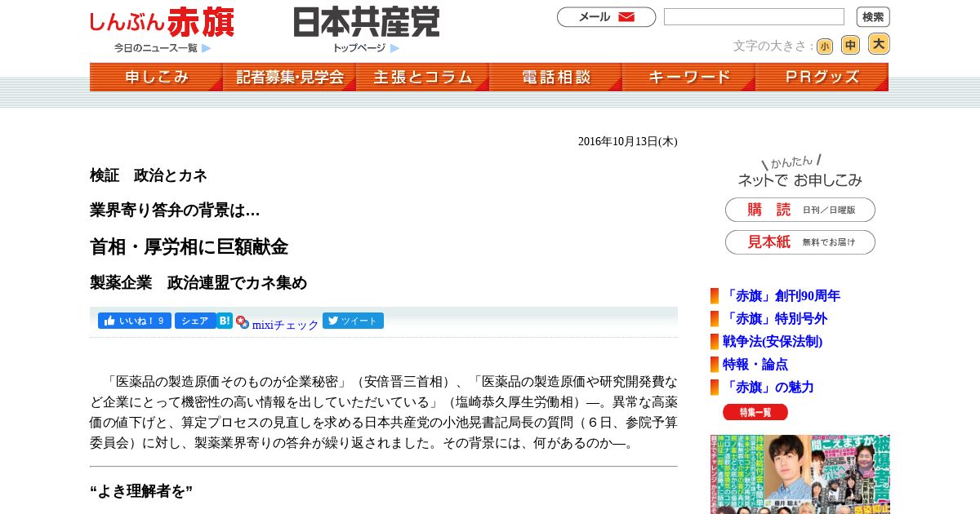This screenshot has width=980, height=514.
Task: Open the メール envelope button
Action: tap(606, 17)
